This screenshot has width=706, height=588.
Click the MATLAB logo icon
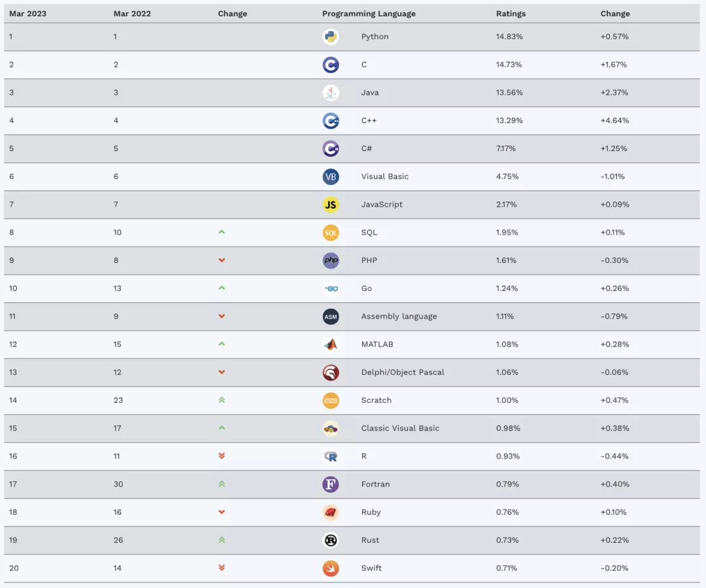[x=331, y=345]
